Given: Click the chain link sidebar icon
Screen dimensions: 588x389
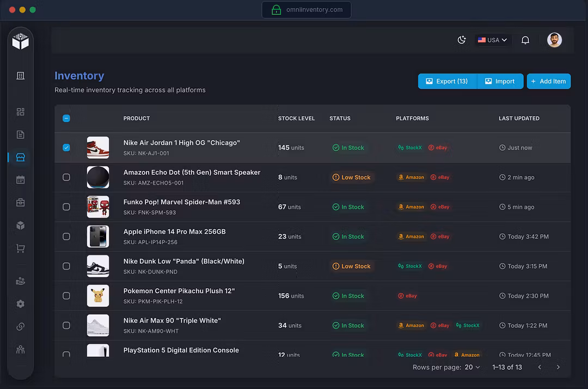Looking at the screenshot, I should click(21, 327).
